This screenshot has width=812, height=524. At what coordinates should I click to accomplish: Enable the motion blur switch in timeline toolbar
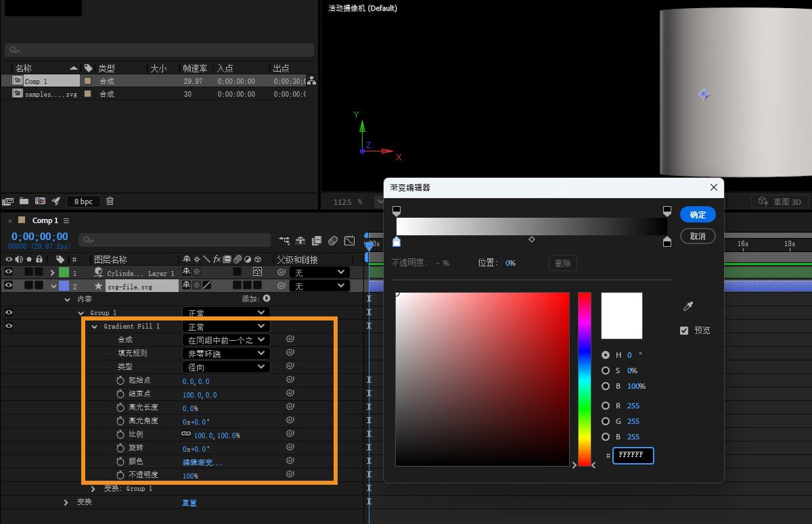[x=333, y=240]
